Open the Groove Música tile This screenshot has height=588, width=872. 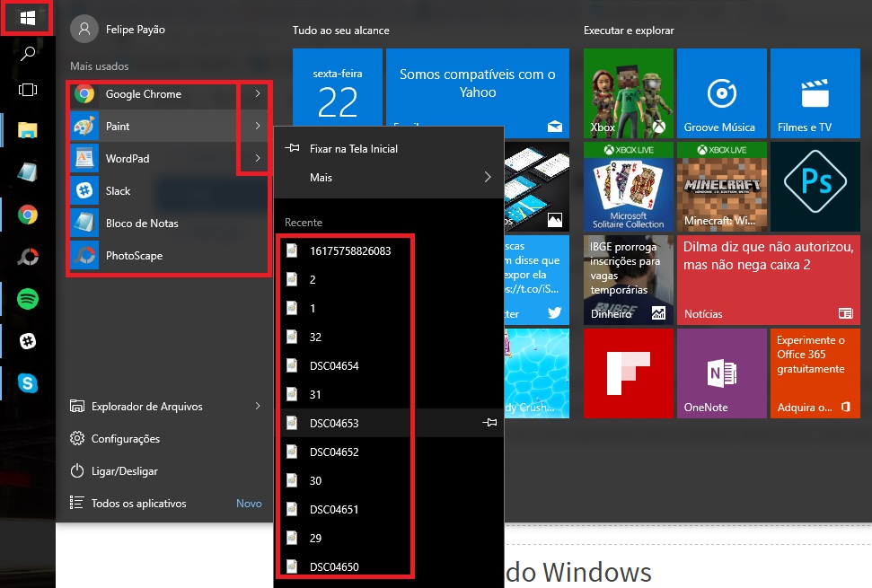pyautogui.click(x=722, y=92)
